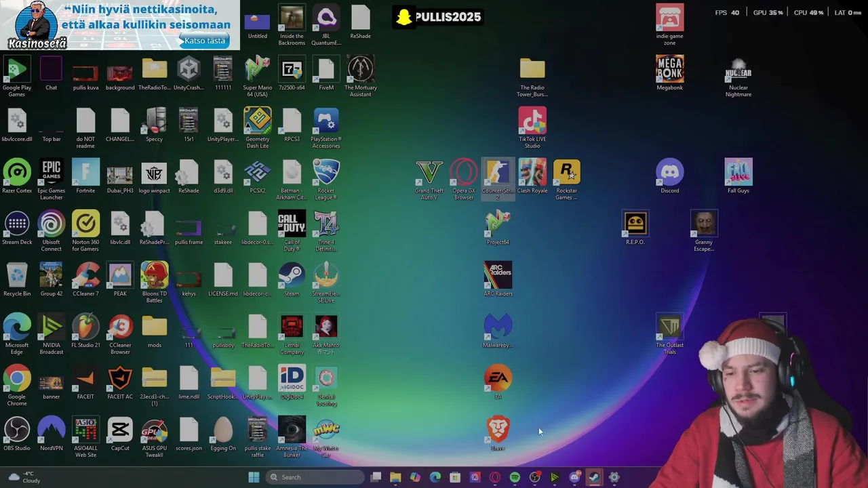Open Fortnite desktop shortcut

point(85,178)
